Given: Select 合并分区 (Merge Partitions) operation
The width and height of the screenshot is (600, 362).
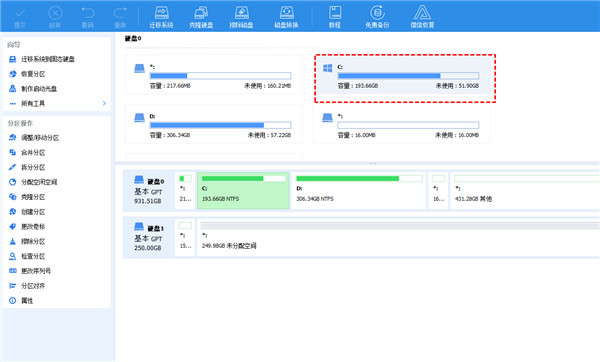Looking at the screenshot, I should [x=27, y=152].
